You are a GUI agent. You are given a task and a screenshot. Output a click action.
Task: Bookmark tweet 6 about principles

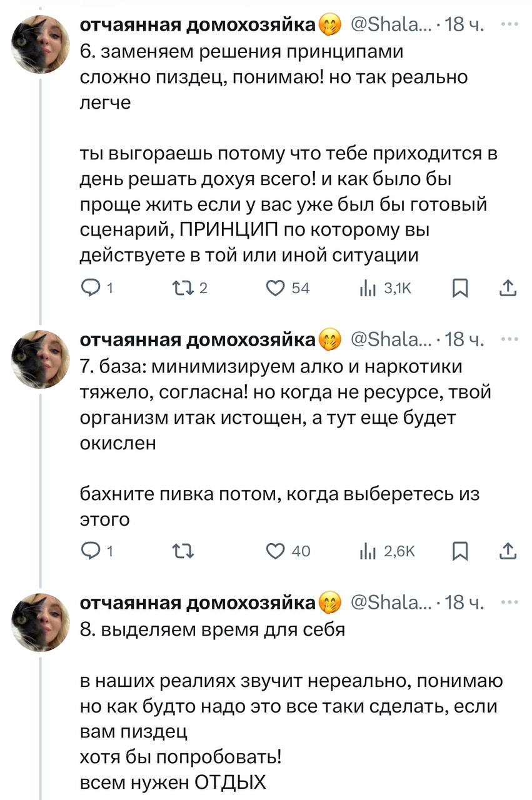[x=459, y=288]
